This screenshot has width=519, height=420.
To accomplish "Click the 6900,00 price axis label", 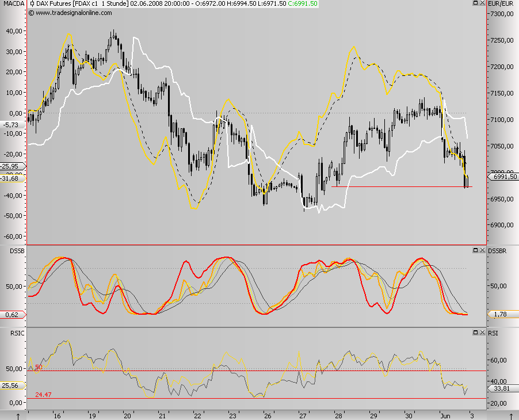I will (x=502, y=225).
